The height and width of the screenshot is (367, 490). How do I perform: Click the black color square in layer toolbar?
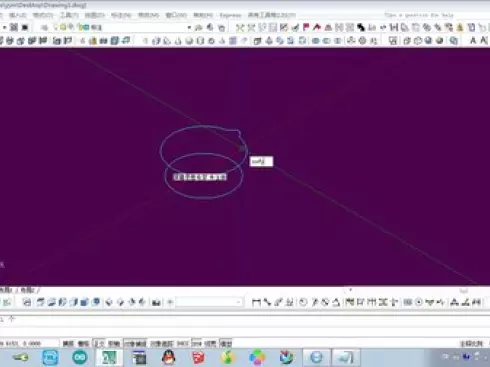coord(25,27)
